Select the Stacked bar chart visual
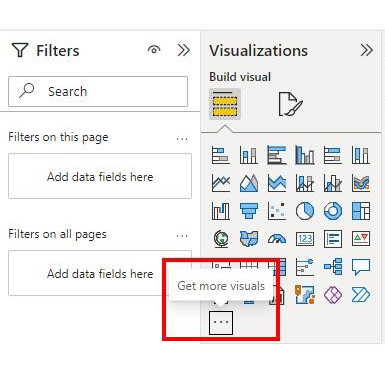Viewport: 385px width, 373px height. [x=220, y=155]
